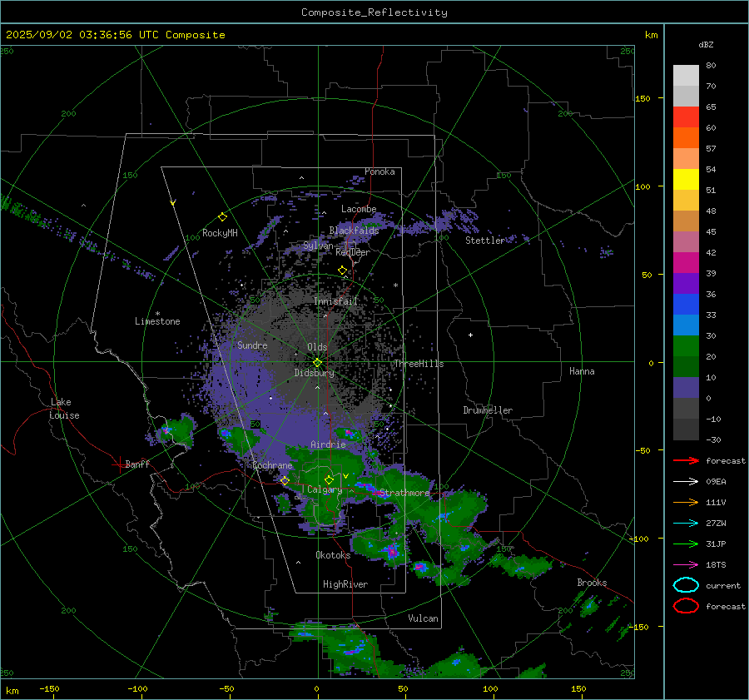Click the Lacombe city label
The height and width of the screenshot is (700, 749).
pos(359,209)
